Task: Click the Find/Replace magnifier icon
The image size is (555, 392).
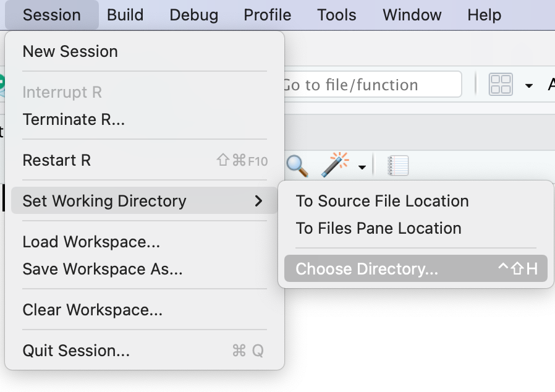Action: pos(297,165)
